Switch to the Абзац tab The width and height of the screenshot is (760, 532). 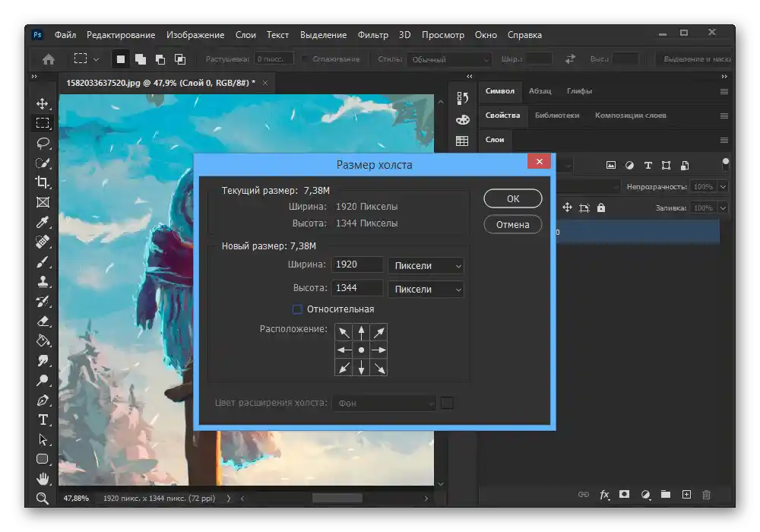click(x=540, y=91)
